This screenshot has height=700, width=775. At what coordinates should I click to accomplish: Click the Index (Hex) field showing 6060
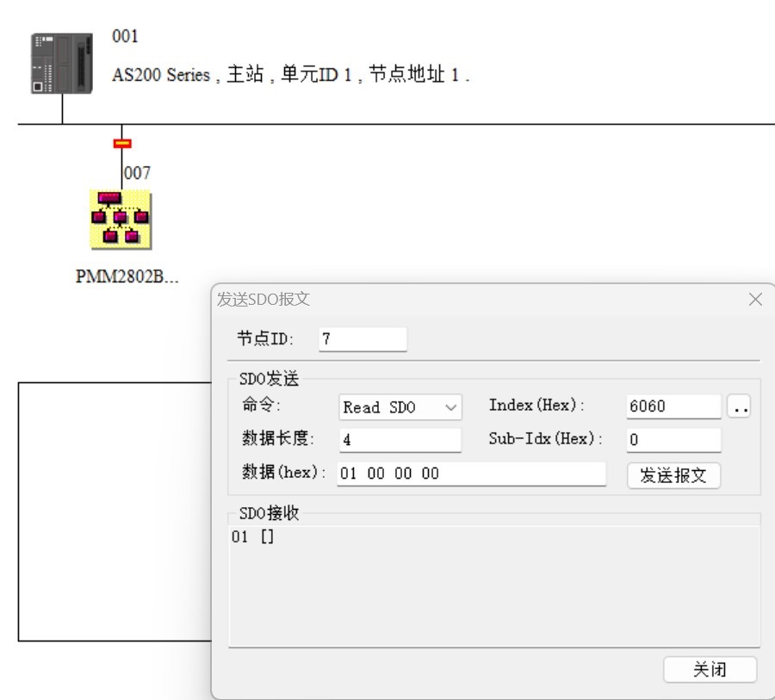tap(673, 406)
